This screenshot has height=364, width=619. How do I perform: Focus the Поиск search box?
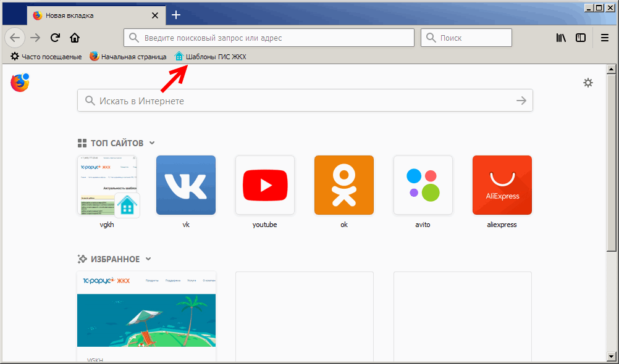[466, 38]
